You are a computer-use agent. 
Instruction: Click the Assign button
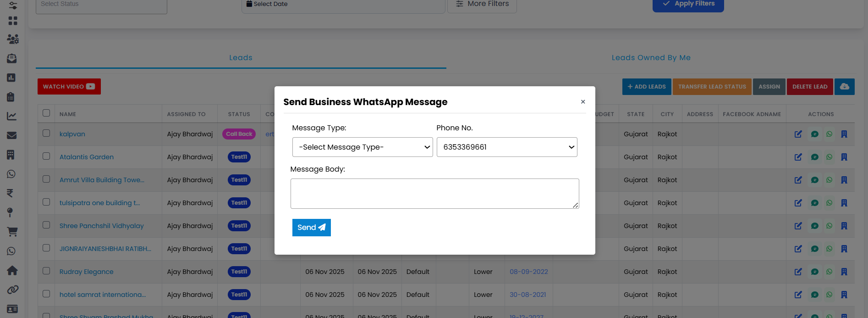coord(769,87)
